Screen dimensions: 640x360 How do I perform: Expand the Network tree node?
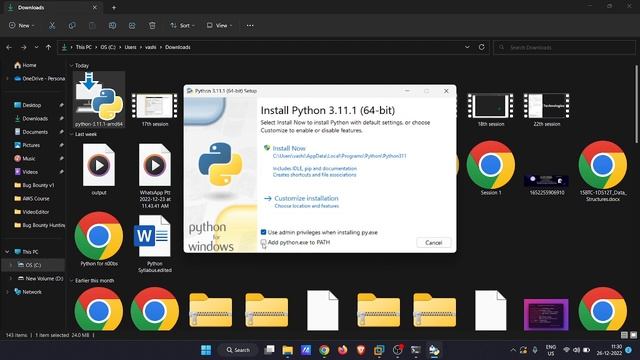pos(7,292)
